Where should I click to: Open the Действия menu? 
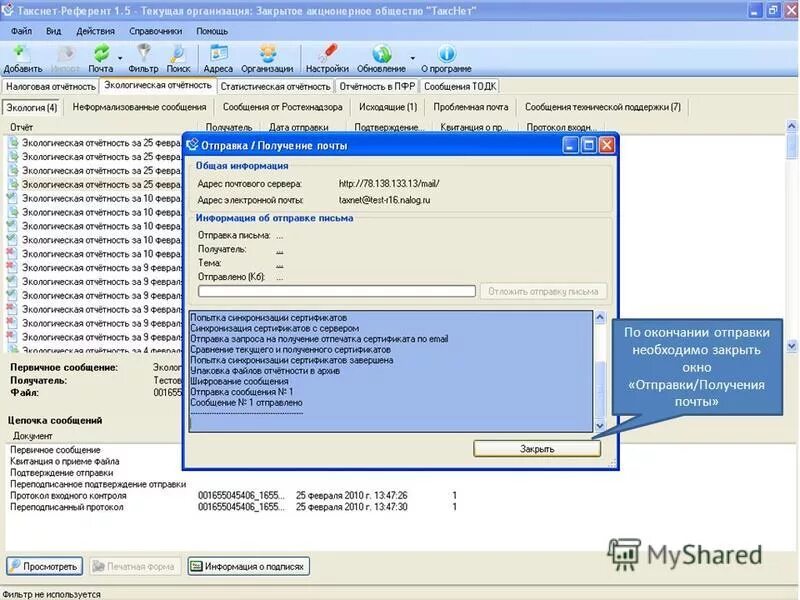[x=95, y=31]
